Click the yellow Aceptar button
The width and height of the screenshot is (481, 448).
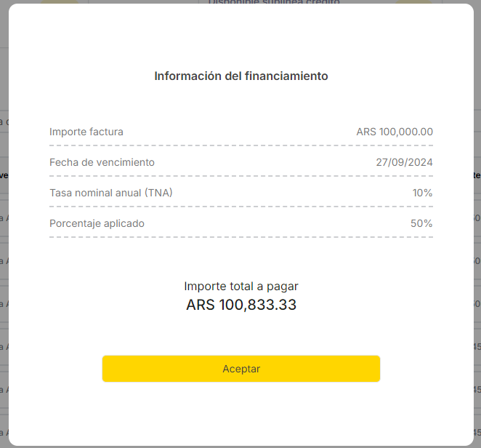click(240, 369)
